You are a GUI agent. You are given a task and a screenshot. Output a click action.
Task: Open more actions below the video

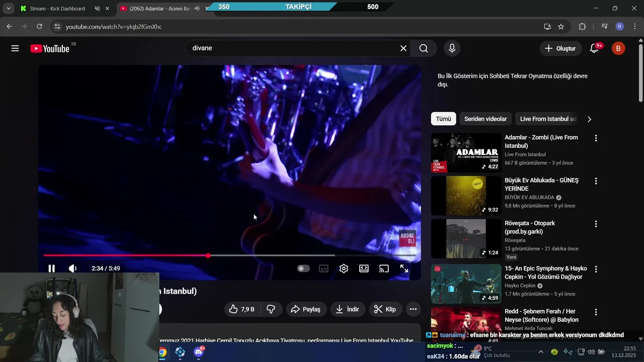(413, 309)
